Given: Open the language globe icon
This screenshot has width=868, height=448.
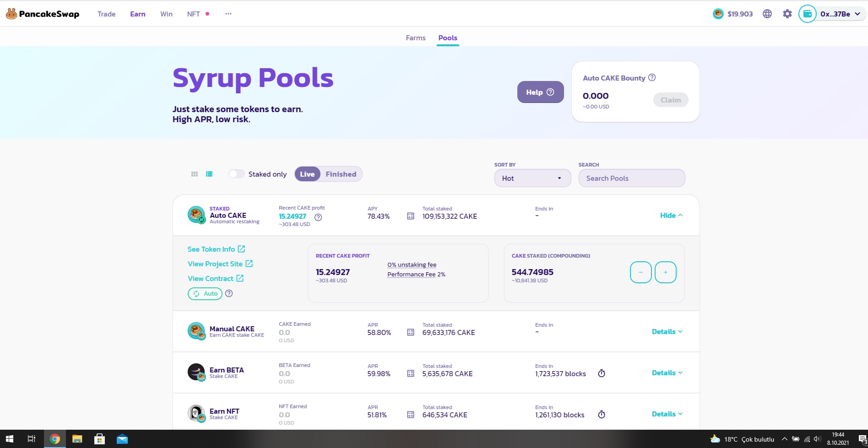Looking at the screenshot, I should click(767, 14).
